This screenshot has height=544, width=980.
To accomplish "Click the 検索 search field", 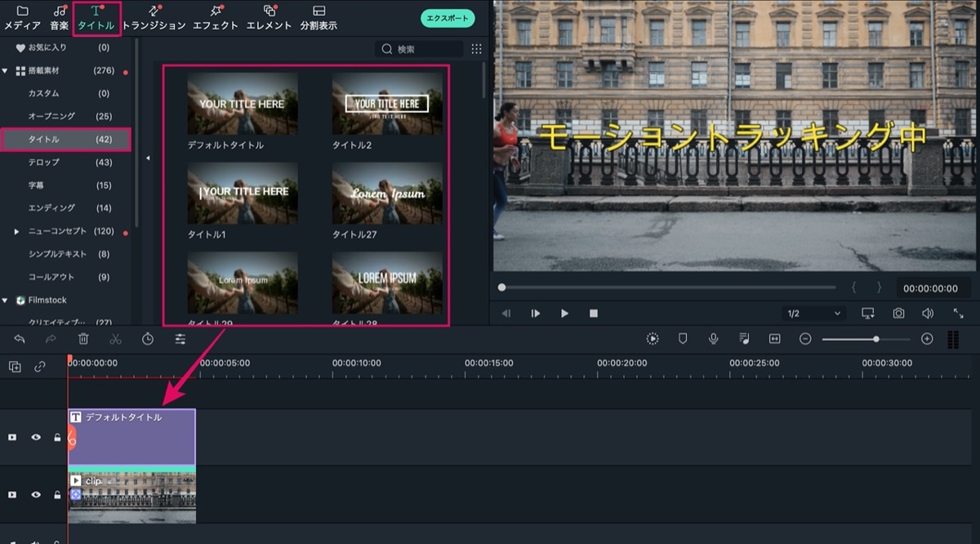I will [x=419, y=49].
